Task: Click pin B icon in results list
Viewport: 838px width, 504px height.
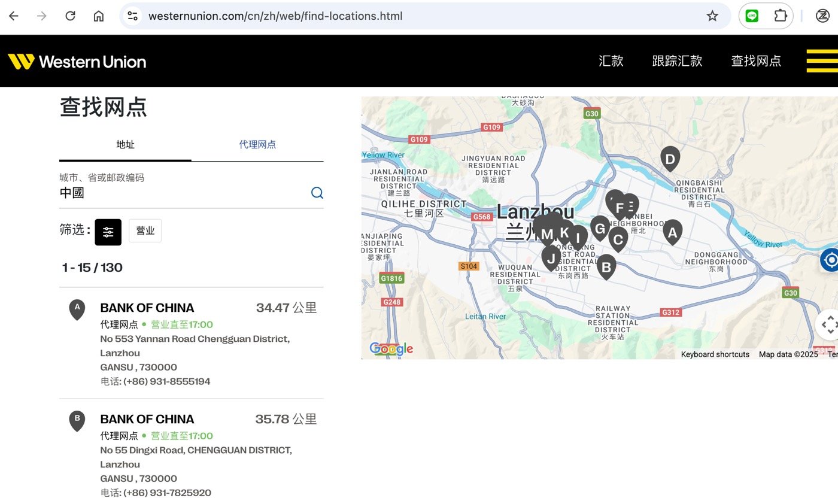Action: pos(77,421)
